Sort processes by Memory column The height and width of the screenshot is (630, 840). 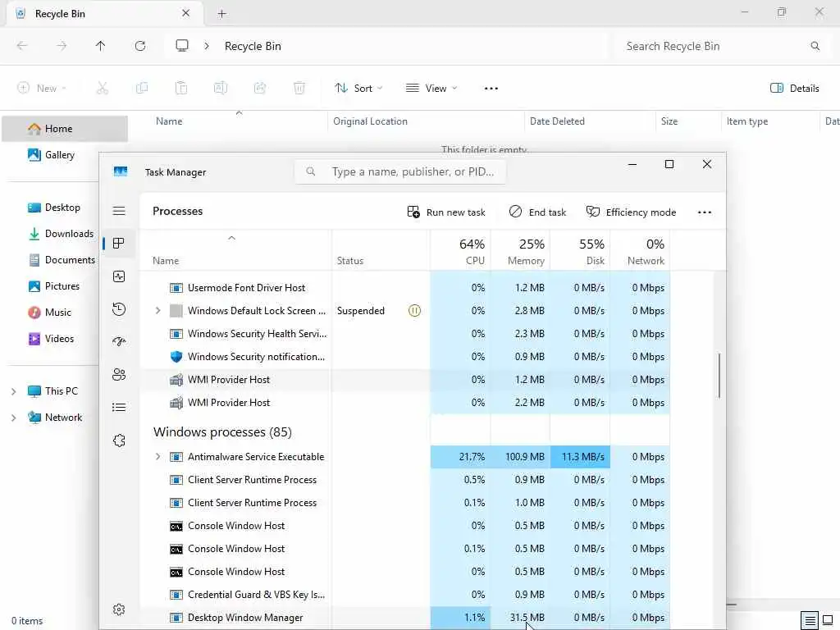pyautogui.click(x=520, y=251)
